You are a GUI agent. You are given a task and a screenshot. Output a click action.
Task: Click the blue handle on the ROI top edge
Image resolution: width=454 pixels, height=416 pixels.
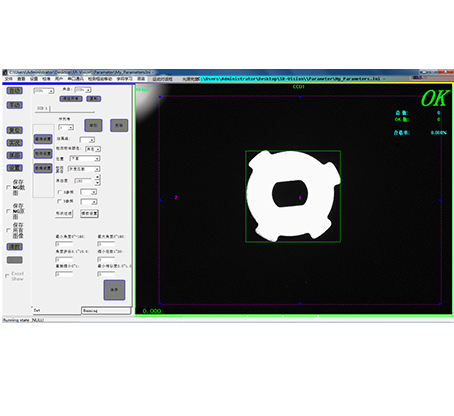point(300,97)
